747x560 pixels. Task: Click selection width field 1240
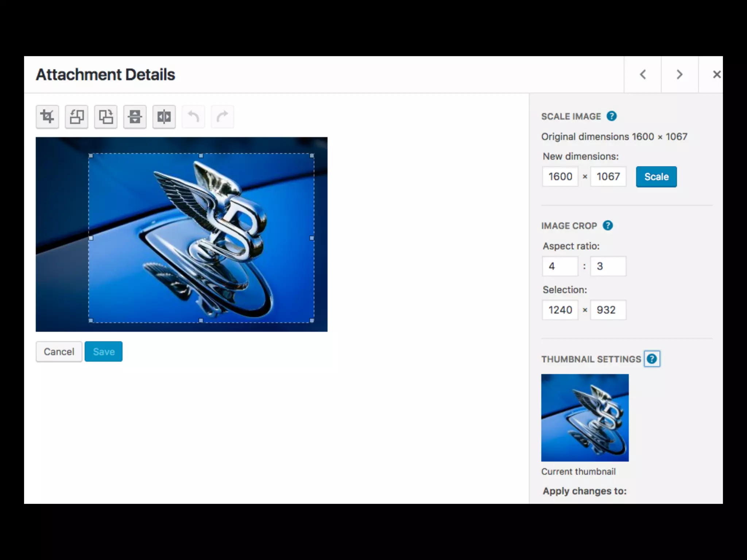tap(560, 310)
